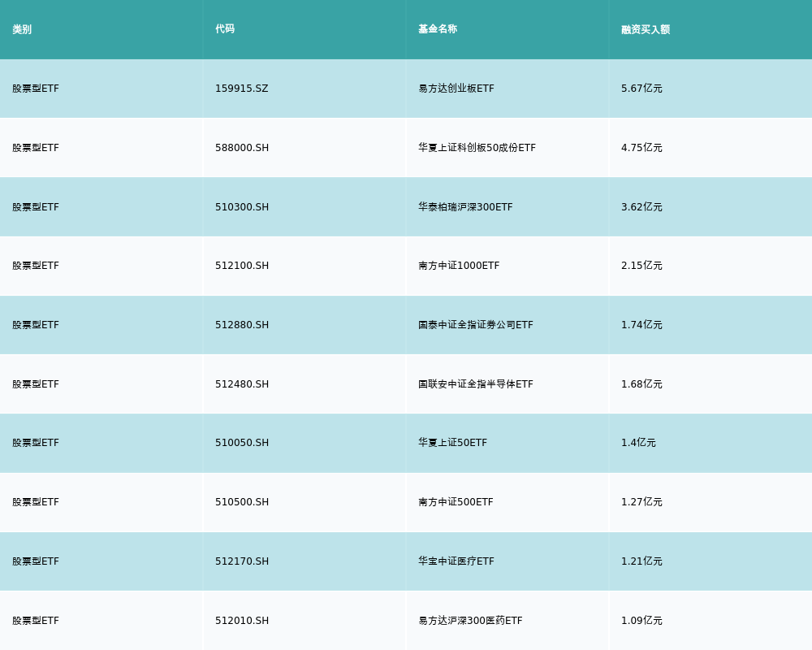Viewport: 812px width, 650px height.
Task: Click 股票型ETF in the 512010.SH row
Action: tap(36, 621)
